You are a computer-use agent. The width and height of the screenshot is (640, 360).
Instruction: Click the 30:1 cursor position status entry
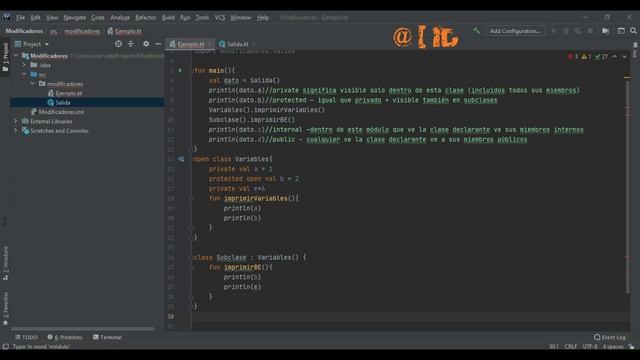(554, 347)
